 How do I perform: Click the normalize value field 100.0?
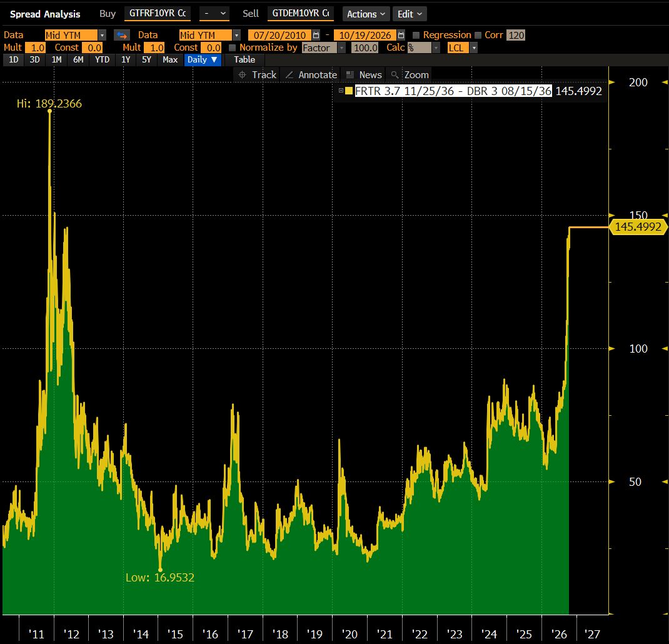(x=365, y=48)
